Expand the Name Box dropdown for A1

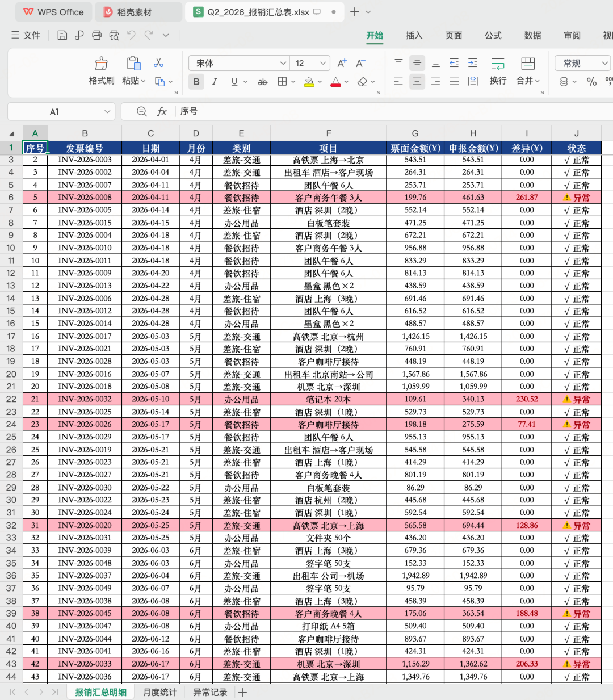(107, 112)
